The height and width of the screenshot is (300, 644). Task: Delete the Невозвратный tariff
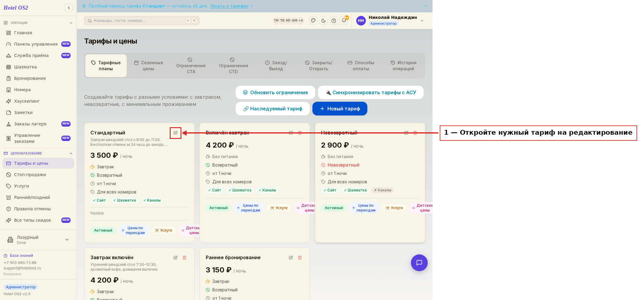click(415, 133)
